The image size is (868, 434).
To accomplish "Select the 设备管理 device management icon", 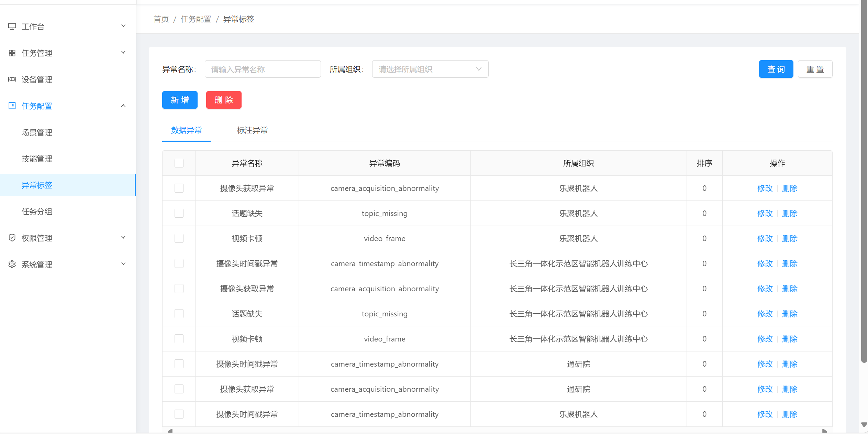I will [x=12, y=79].
